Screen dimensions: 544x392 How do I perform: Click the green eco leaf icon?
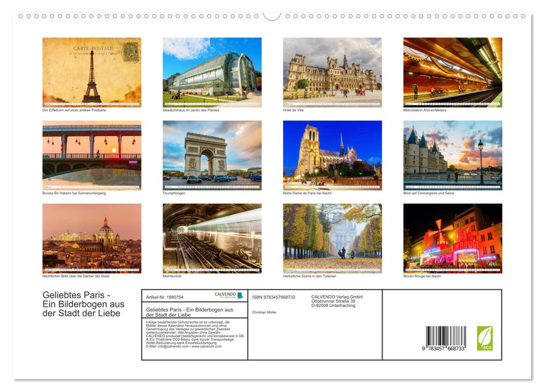(485, 338)
